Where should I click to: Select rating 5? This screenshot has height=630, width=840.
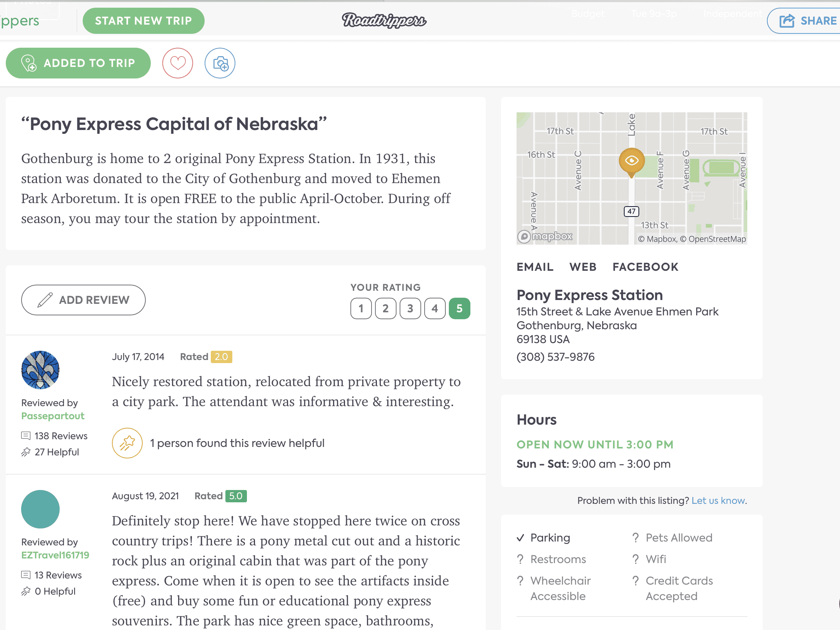[x=459, y=308]
